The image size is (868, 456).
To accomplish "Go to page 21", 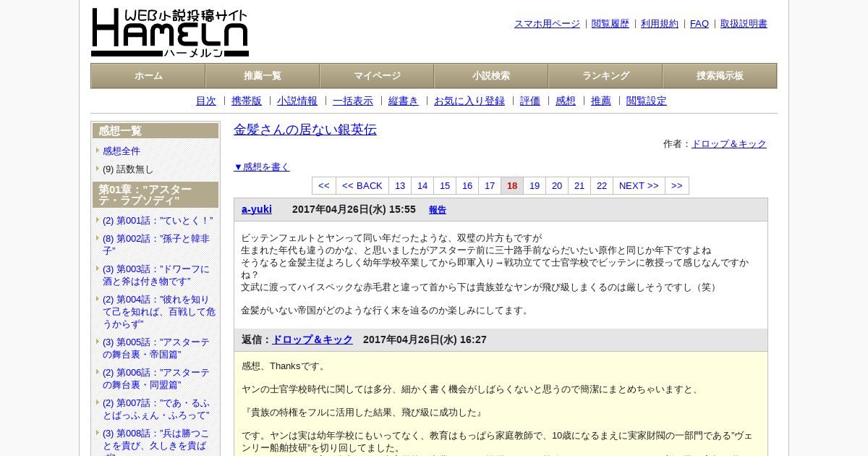I will coord(579,186).
